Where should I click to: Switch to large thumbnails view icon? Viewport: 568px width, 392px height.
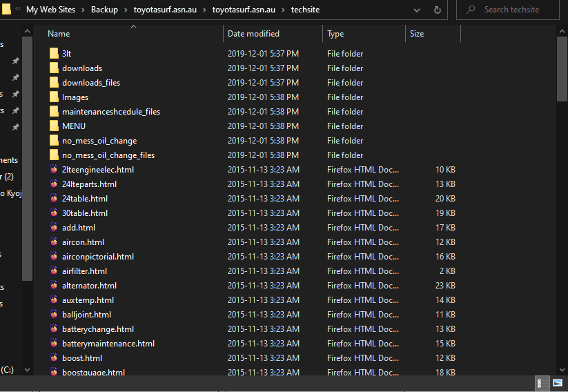click(x=558, y=383)
